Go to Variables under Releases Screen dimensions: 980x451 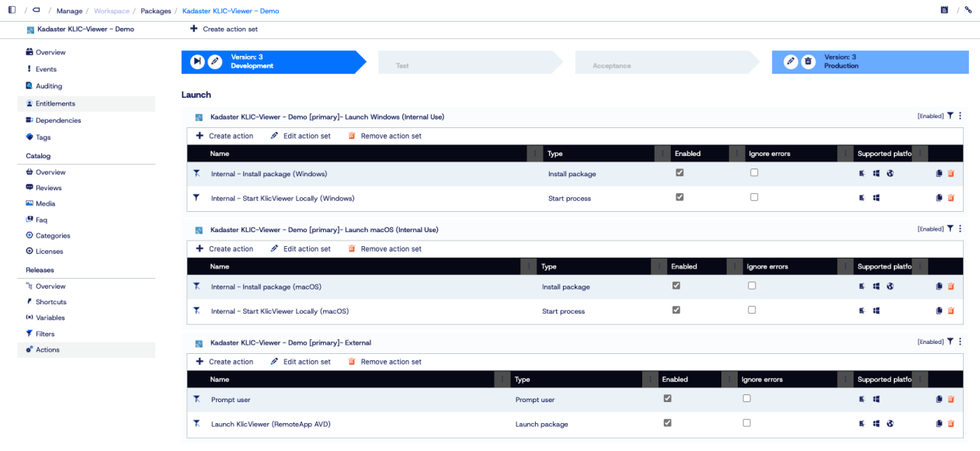tap(50, 317)
